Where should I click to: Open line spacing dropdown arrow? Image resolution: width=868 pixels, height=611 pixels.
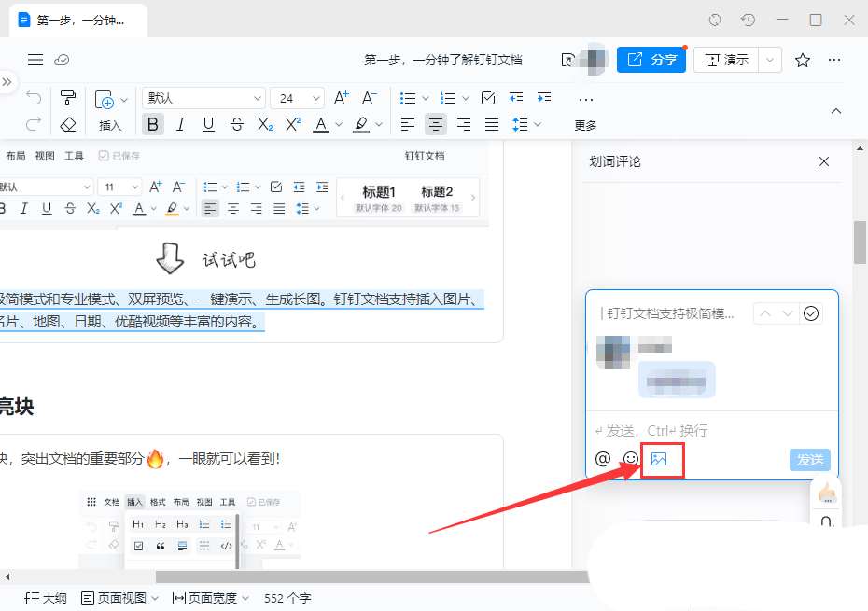tap(538, 124)
